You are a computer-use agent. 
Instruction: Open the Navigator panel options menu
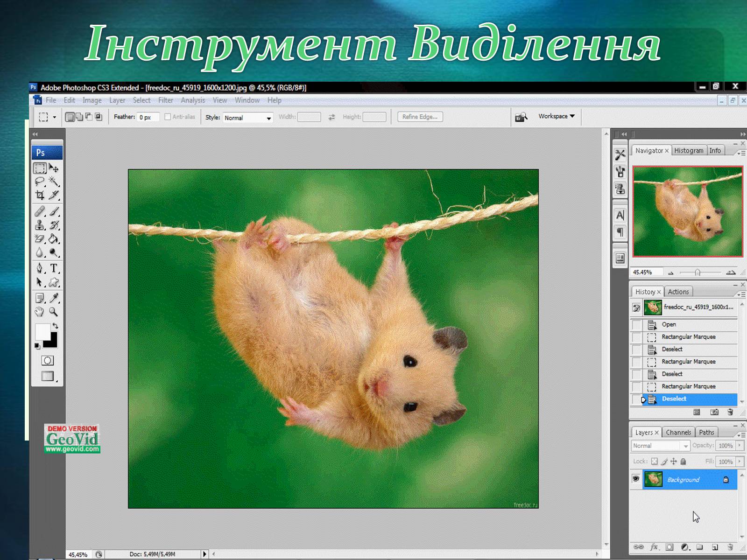741,153
